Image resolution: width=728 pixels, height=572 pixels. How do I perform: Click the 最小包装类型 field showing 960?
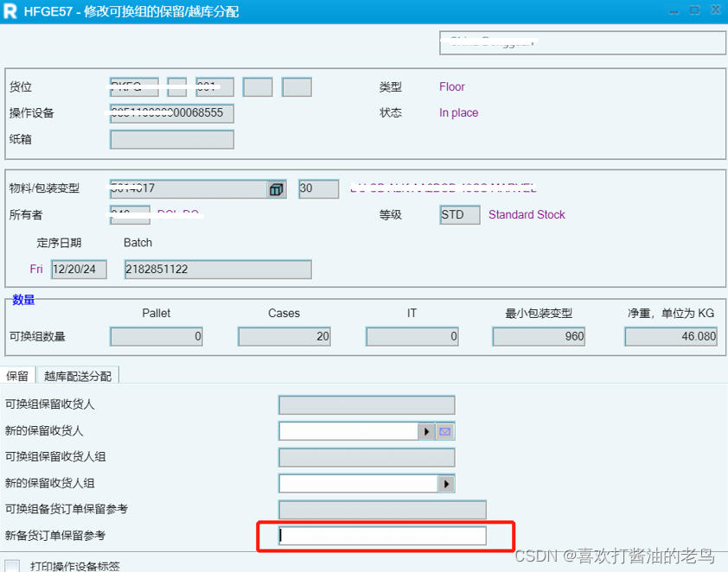click(x=538, y=336)
